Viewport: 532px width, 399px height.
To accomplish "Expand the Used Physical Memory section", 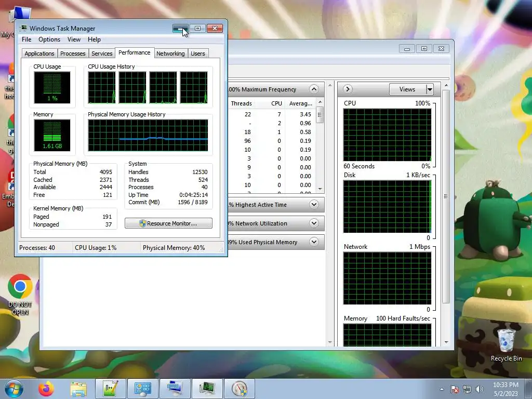I will pos(314,242).
